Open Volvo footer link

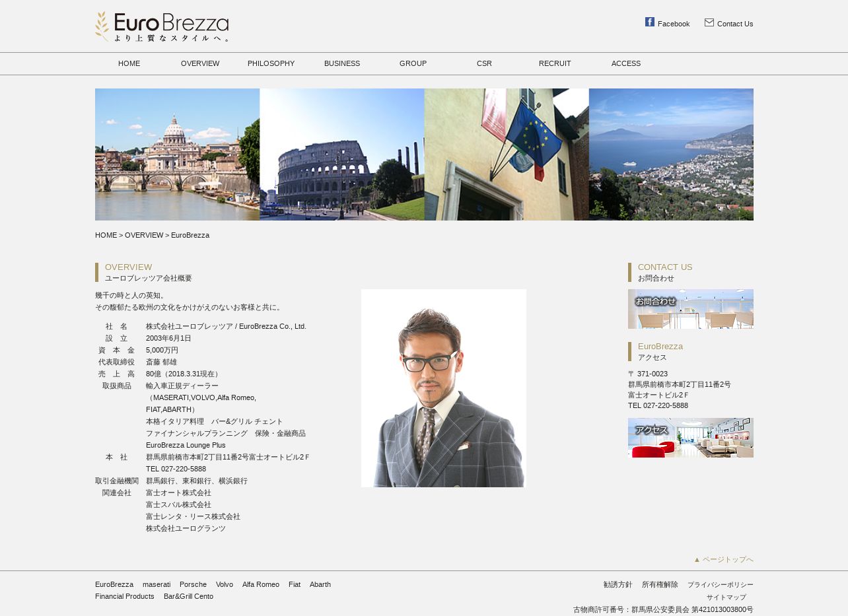pos(225,584)
